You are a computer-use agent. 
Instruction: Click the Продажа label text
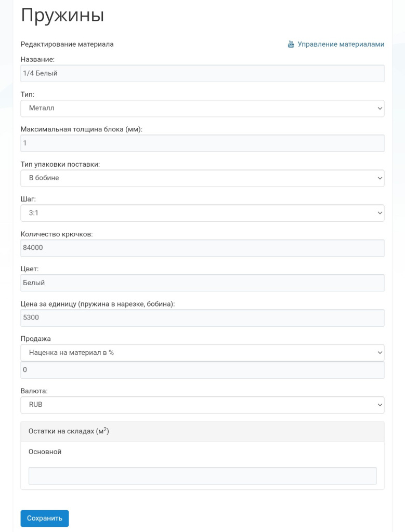click(36, 339)
